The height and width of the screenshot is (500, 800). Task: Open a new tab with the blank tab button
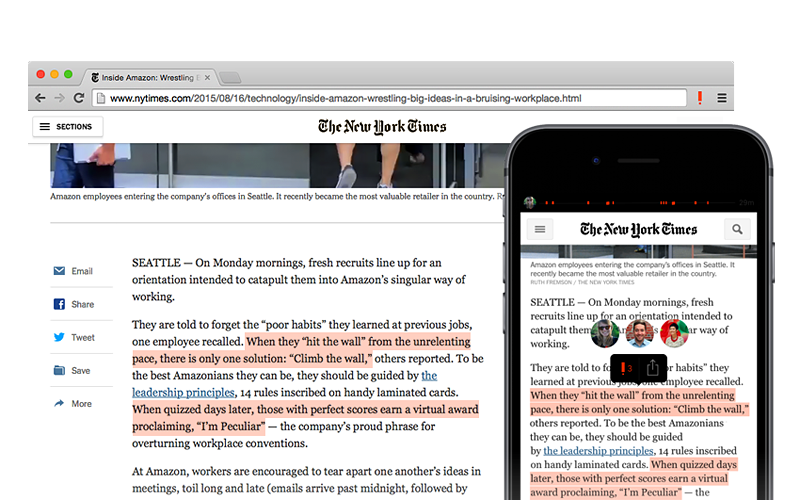tap(230, 78)
